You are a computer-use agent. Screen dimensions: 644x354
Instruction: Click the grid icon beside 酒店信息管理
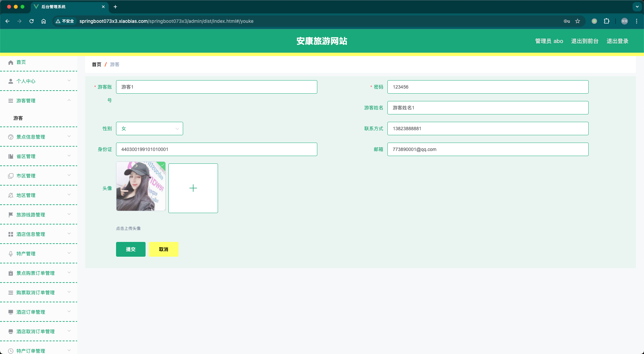11,234
